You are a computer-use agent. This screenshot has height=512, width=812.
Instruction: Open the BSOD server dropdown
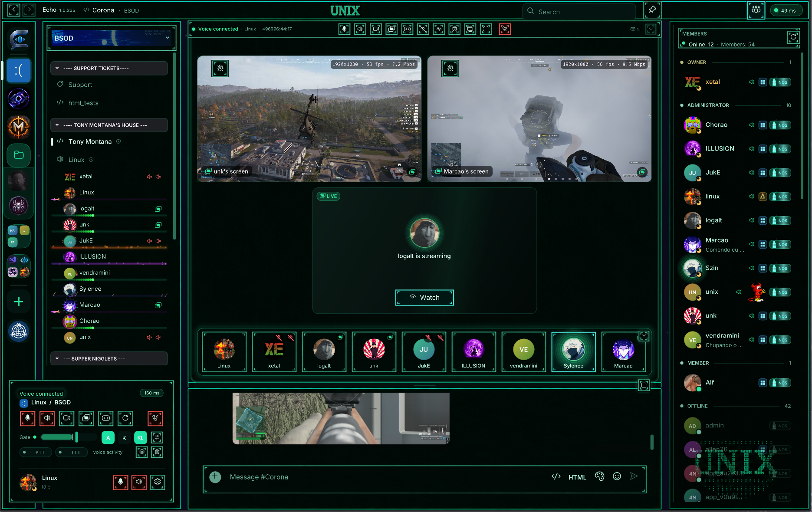coord(112,38)
